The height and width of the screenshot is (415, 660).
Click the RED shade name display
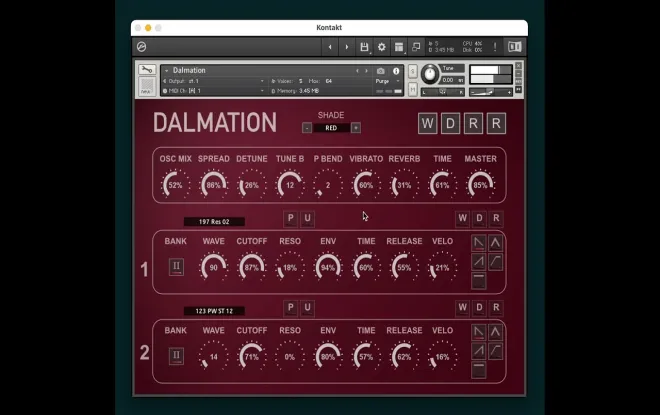tap(331, 128)
